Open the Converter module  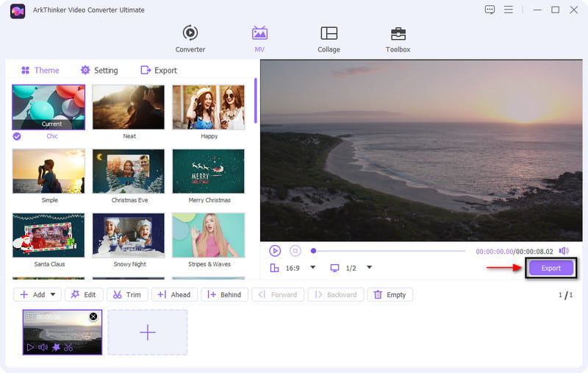click(190, 39)
